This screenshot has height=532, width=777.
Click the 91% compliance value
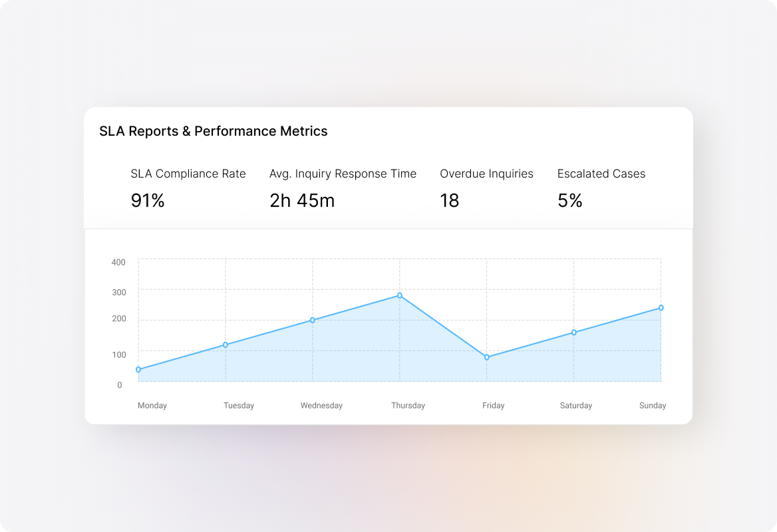point(149,200)
